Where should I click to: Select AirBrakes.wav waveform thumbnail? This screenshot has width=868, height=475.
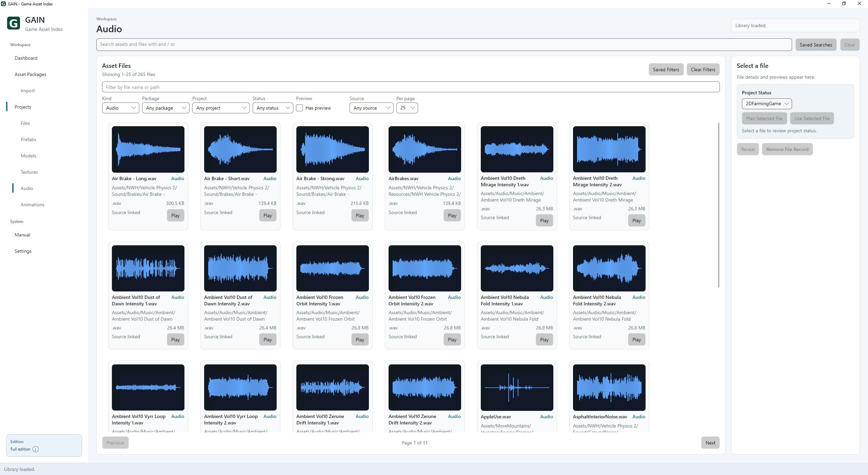coord(425,149)
